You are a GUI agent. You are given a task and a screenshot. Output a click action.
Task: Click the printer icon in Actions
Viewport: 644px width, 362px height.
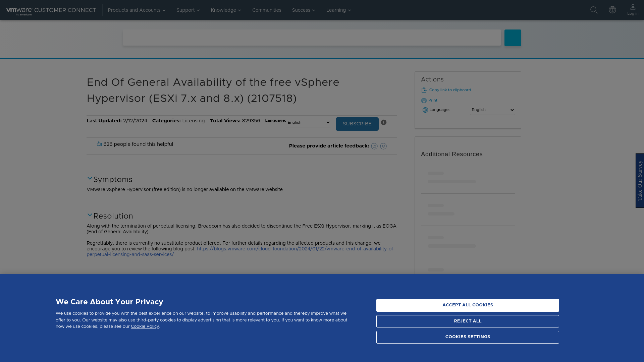[x=424, y=101]
